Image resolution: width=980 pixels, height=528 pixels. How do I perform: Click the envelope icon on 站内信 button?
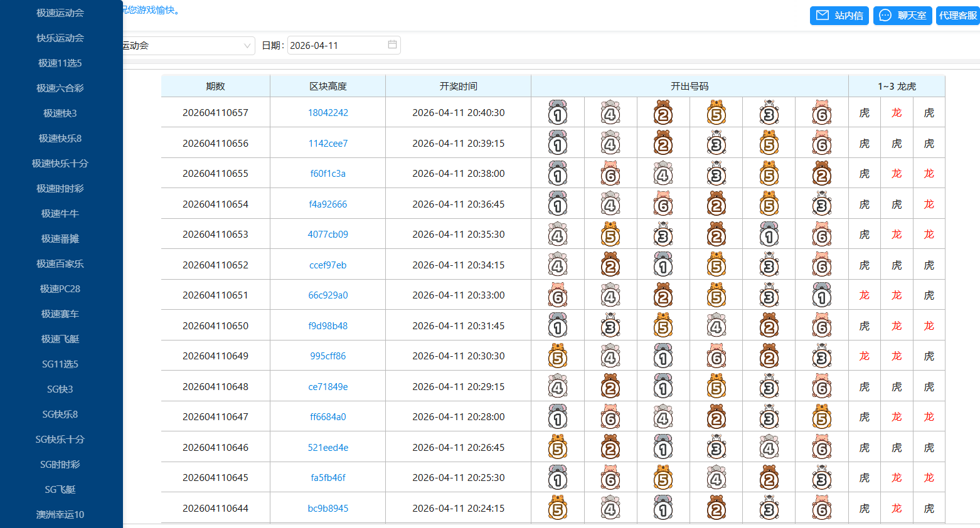[x=823, y=16]
